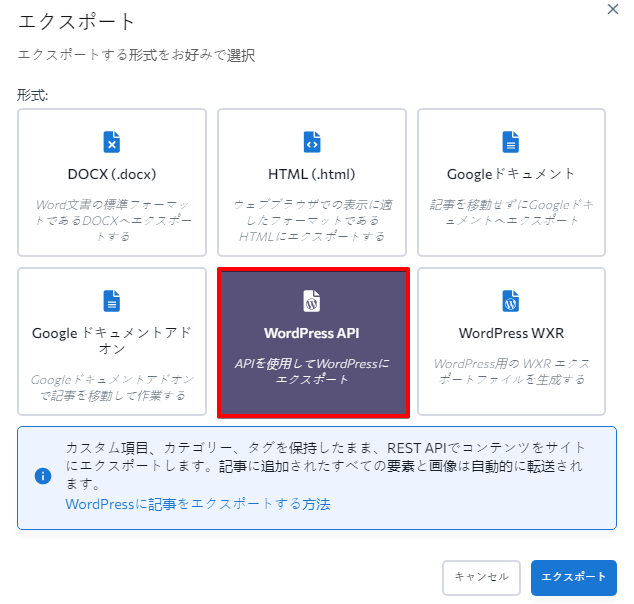Click the DOCX (.docx) title text
This screenshot has width=634, height=604.
(x=112, y=174)
